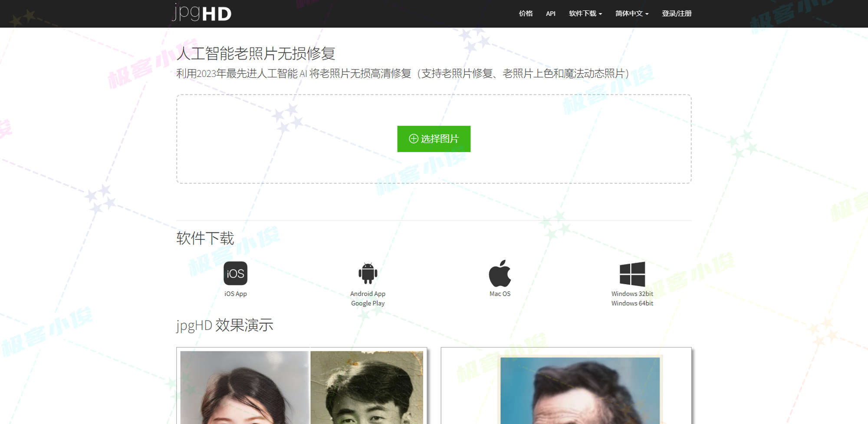Click the 软件下载 section heading

click(x=205, y=238)
